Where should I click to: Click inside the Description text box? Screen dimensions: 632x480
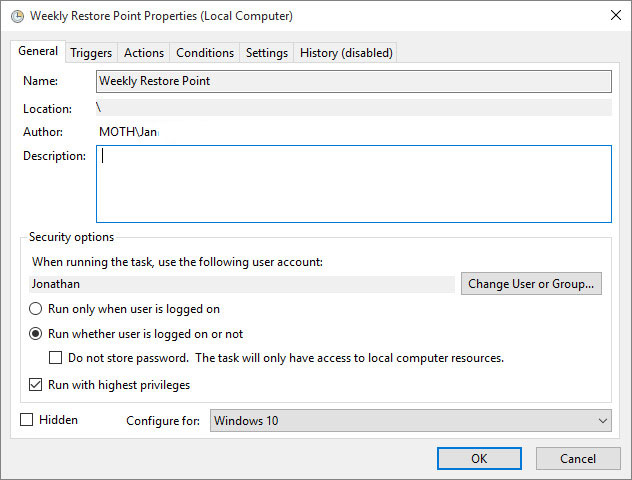click(353, 183)
